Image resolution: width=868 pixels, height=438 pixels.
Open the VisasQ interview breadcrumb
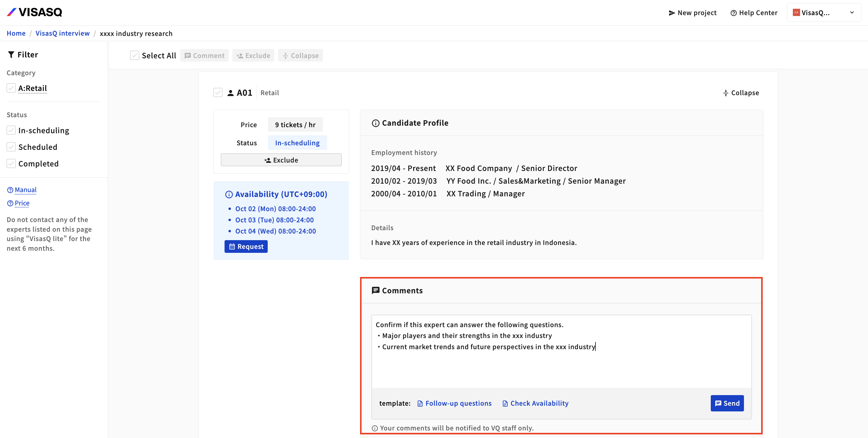[63, 34]
